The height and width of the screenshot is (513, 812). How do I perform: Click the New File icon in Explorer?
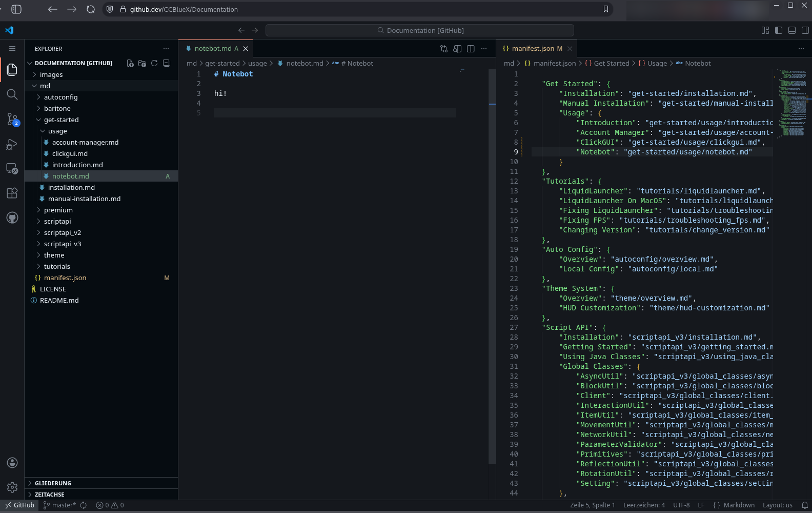click(x=130, y=64)
